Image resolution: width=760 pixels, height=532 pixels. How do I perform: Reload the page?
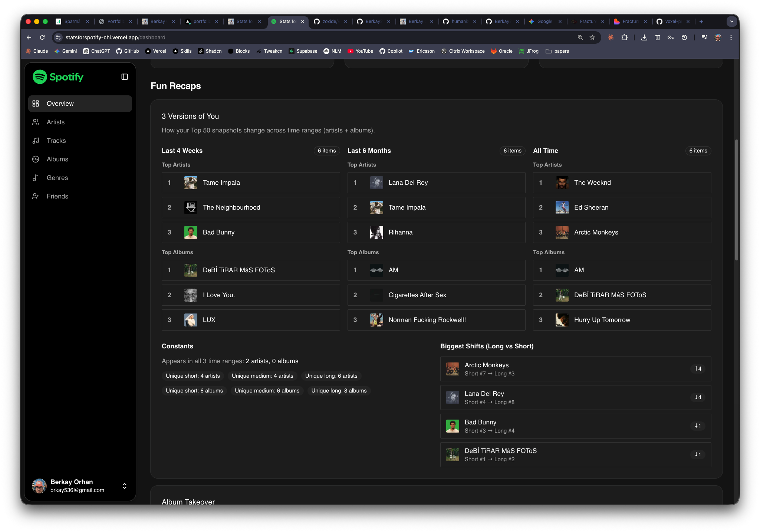click(42, 37)
